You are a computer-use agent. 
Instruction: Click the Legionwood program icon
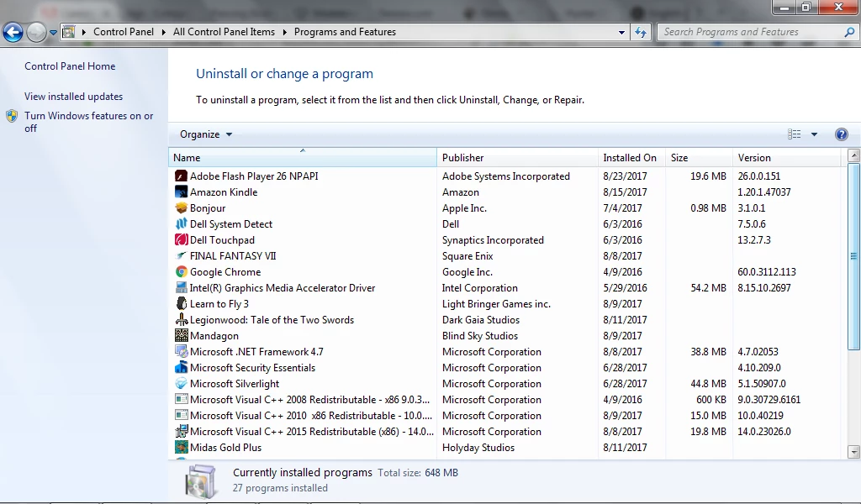pos(182,319)
